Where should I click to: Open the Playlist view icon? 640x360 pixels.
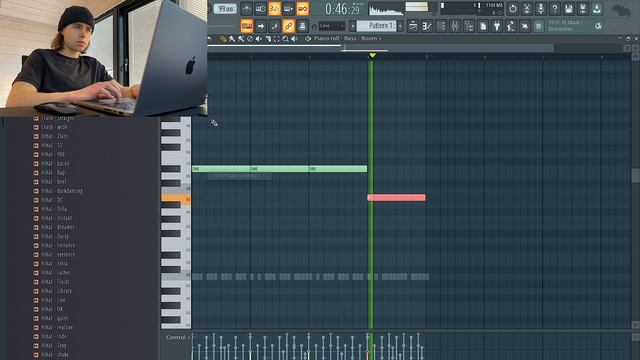pos(413,26)
